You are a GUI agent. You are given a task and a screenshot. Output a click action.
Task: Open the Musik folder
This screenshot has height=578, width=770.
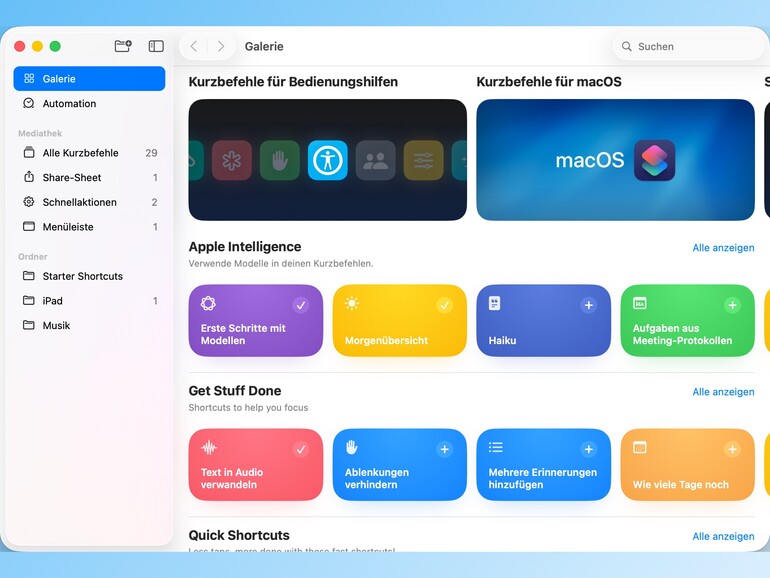89,325
